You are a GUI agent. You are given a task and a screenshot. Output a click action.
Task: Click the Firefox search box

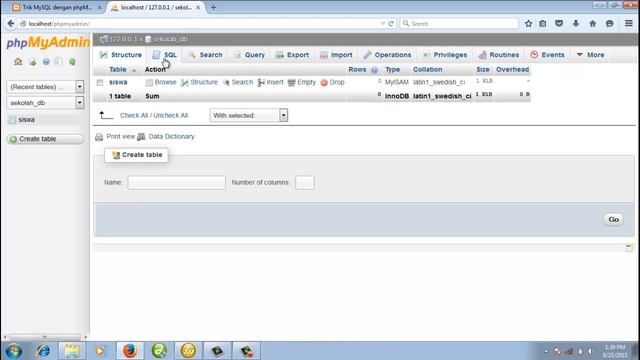(x=459, y=24)
